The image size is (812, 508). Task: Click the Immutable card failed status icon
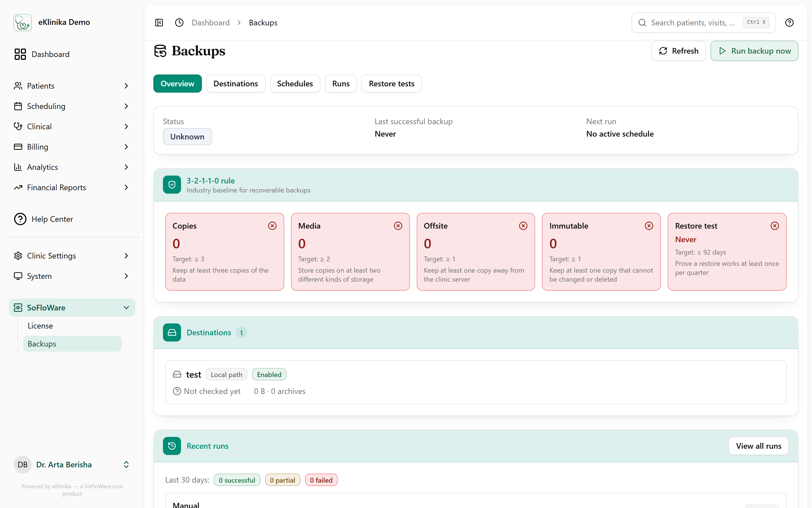649,226
